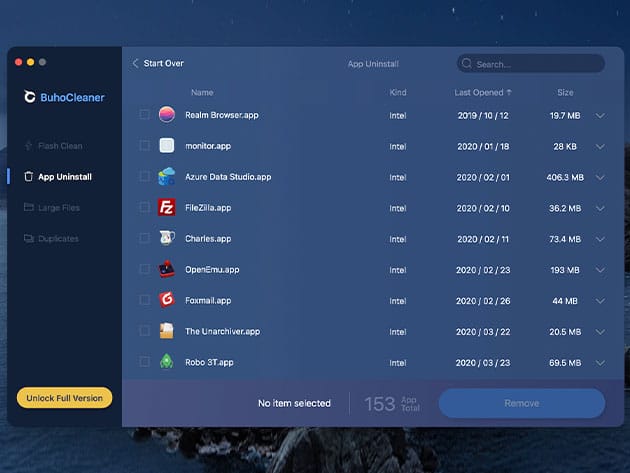Select the Foxmail.app checkbox
The image size is (630, 473).
(144, 300)
